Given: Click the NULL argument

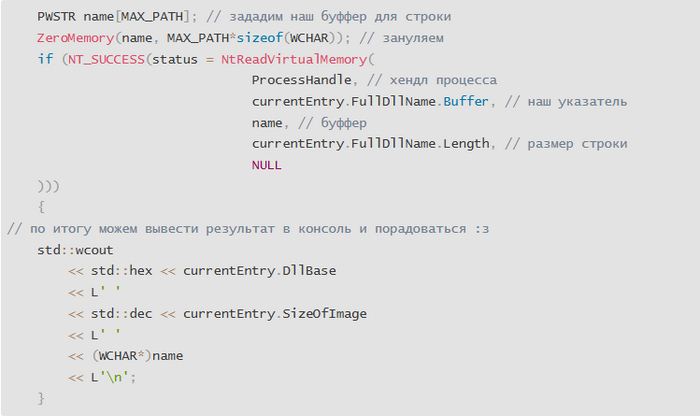Looking at the screenshot, I should (x=267, y=165).
